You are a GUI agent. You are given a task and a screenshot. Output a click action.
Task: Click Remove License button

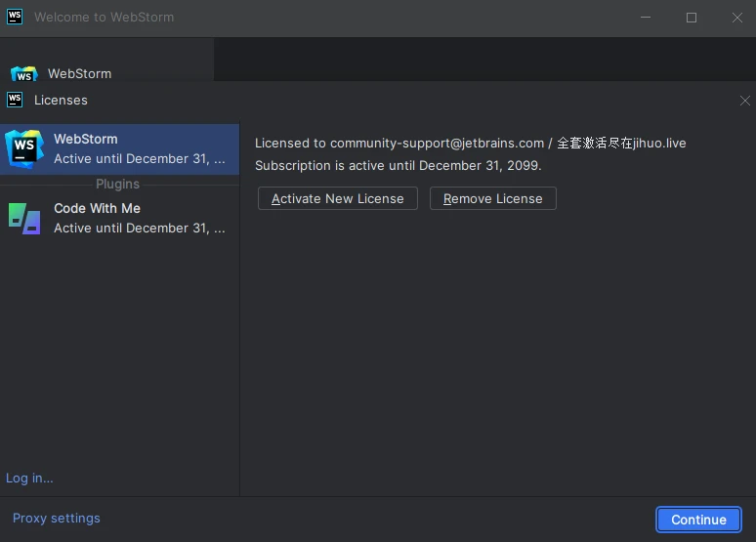pos(492,198)
